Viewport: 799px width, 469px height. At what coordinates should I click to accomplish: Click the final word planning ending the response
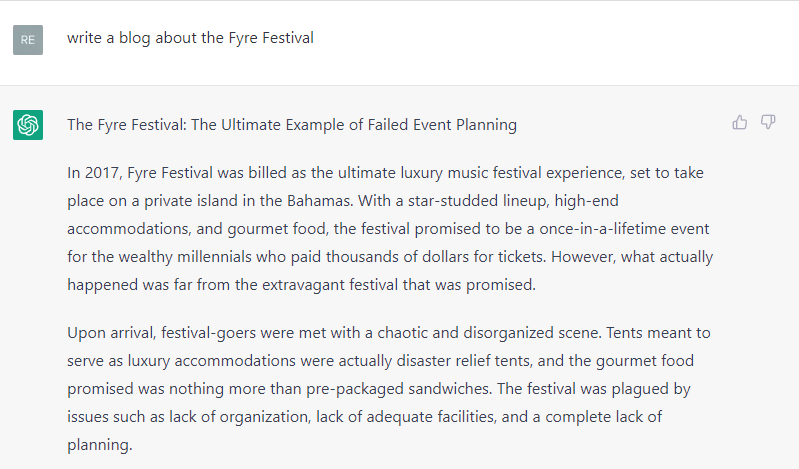pos(99,445)
